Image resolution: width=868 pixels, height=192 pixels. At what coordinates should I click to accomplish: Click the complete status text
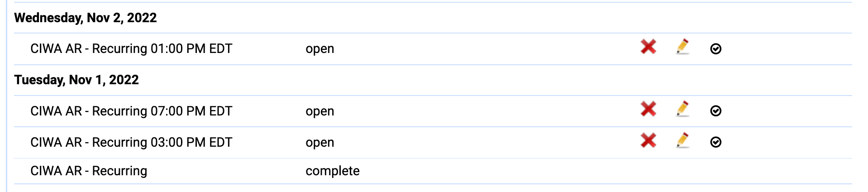coord(332,171)
